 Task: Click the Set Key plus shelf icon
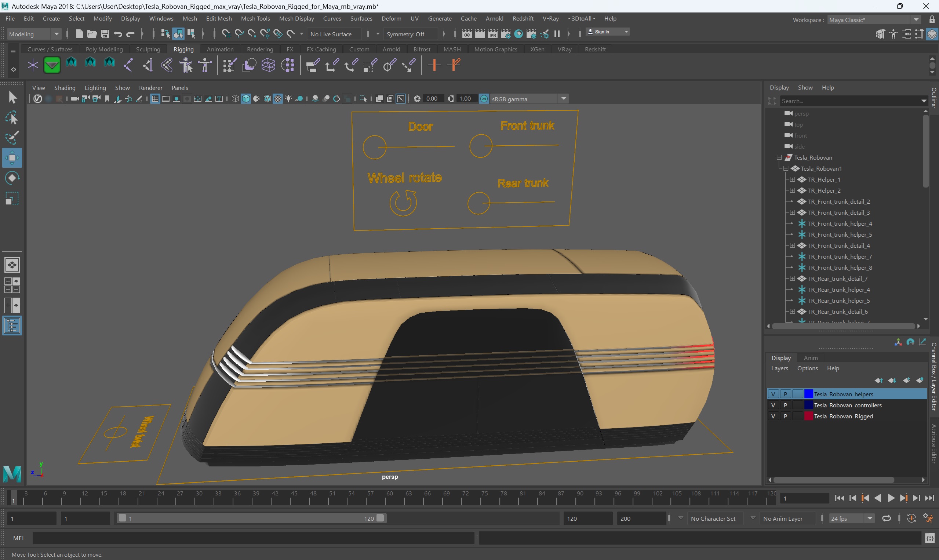pyautogui.click(x=434, y=65)
